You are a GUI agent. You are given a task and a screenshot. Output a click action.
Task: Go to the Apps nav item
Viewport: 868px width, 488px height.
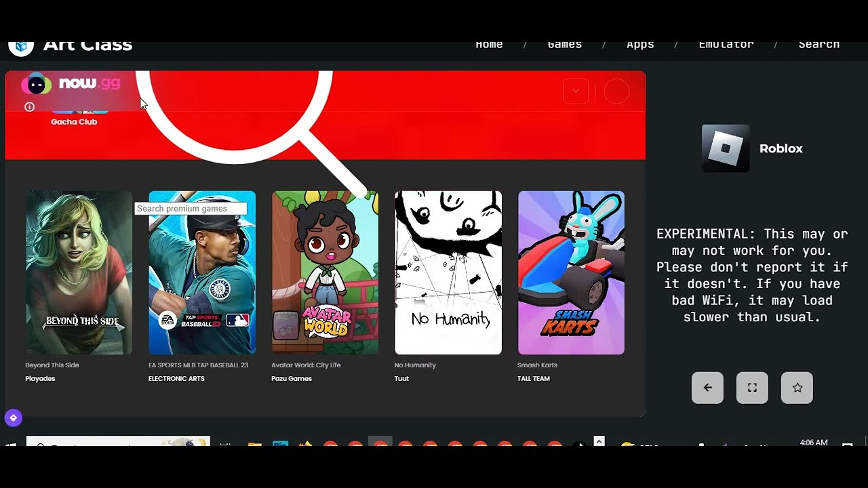coord(640,45)
